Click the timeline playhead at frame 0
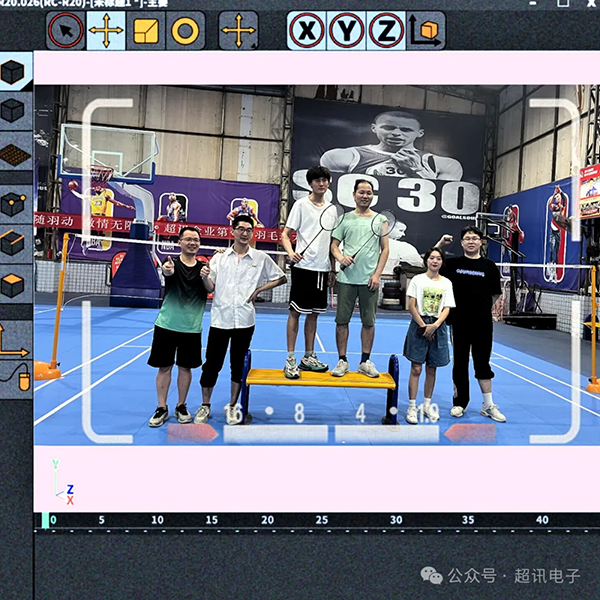This screenshot has height=600, width=600. [x=46, y=521]
